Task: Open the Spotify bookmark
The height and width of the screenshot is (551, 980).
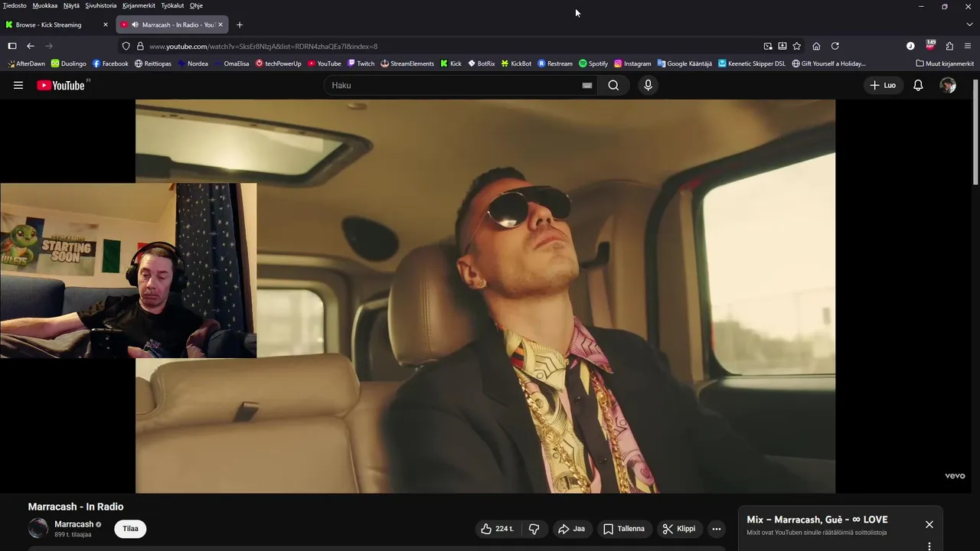Action: coord(593,64)
